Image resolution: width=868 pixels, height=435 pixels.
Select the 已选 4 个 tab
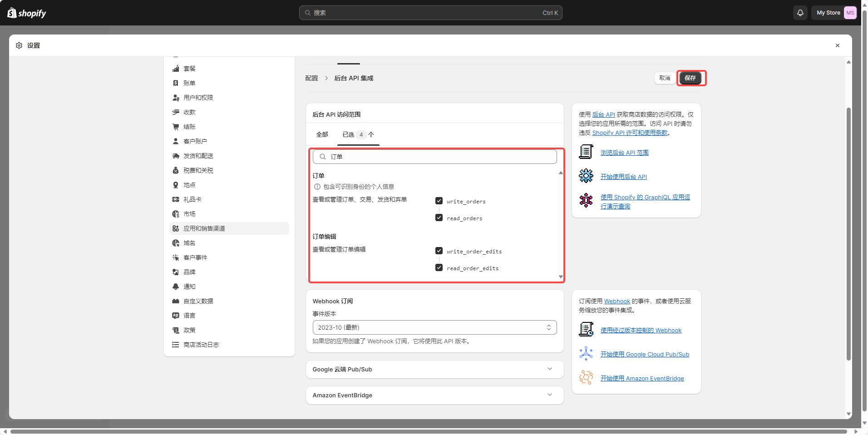358,134
